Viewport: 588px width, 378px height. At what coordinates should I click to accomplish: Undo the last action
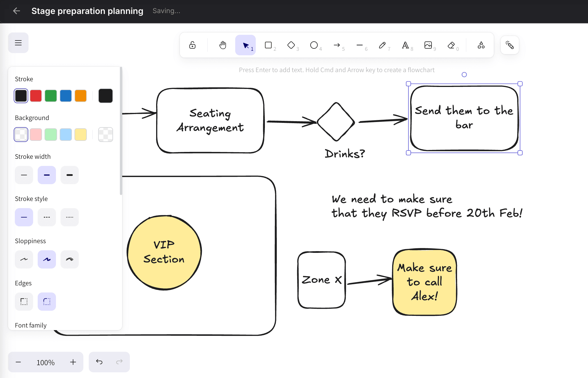pos(99,362)
